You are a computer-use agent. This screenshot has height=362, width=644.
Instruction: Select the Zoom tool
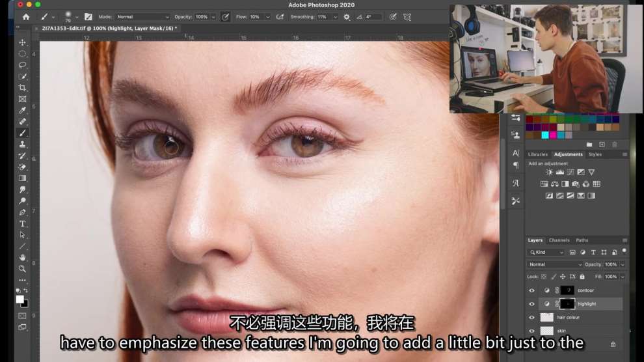22,269
